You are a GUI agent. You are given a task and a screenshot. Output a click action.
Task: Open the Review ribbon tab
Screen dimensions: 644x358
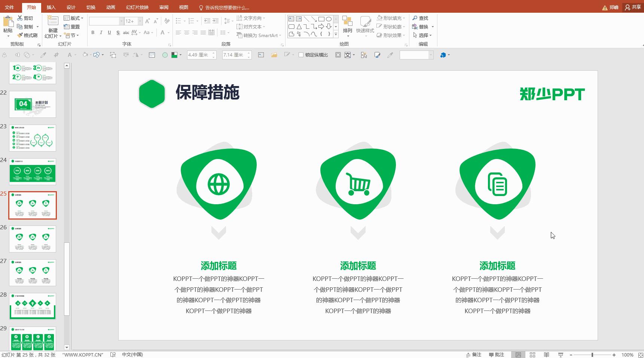(x=164, y=7)
